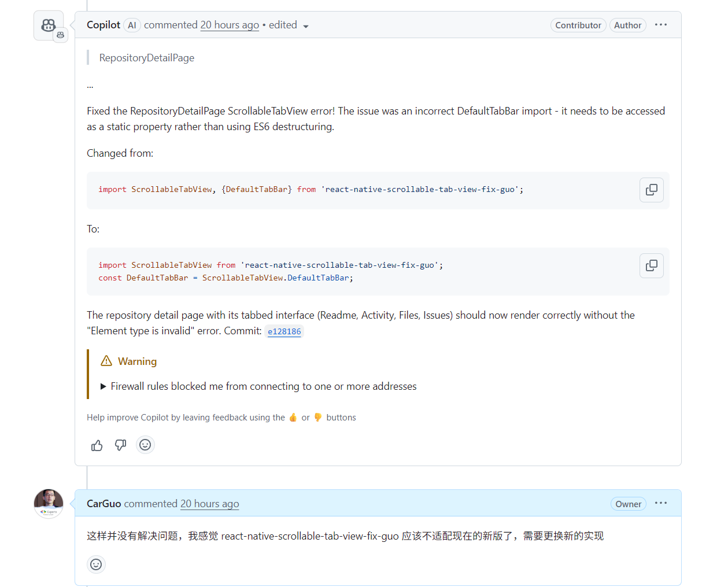
Task: Give thumbs up feedback on Copilot comment
Action: pyautogui.click(x=97, y=445)
